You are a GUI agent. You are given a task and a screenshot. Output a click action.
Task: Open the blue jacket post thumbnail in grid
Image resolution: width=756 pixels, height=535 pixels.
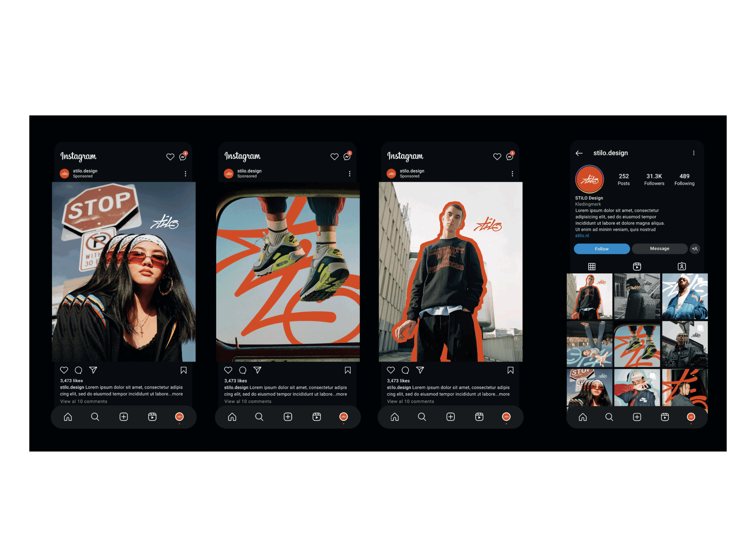685,296
